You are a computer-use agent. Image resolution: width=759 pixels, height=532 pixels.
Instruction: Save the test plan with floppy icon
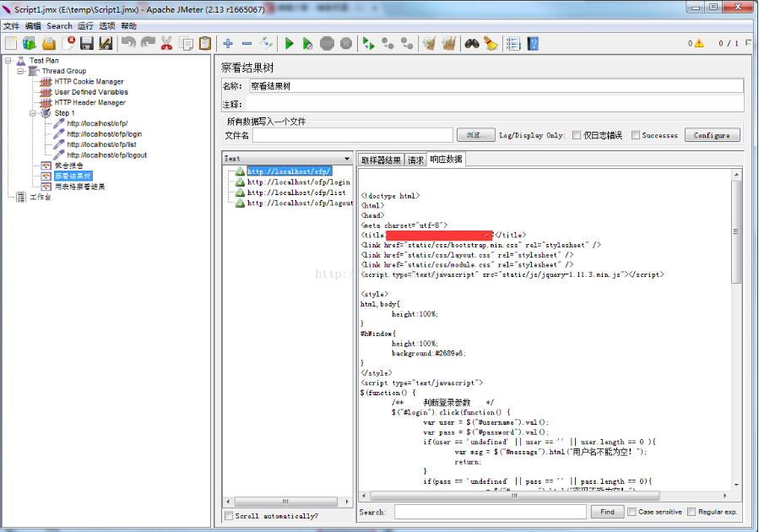point(87,44)
